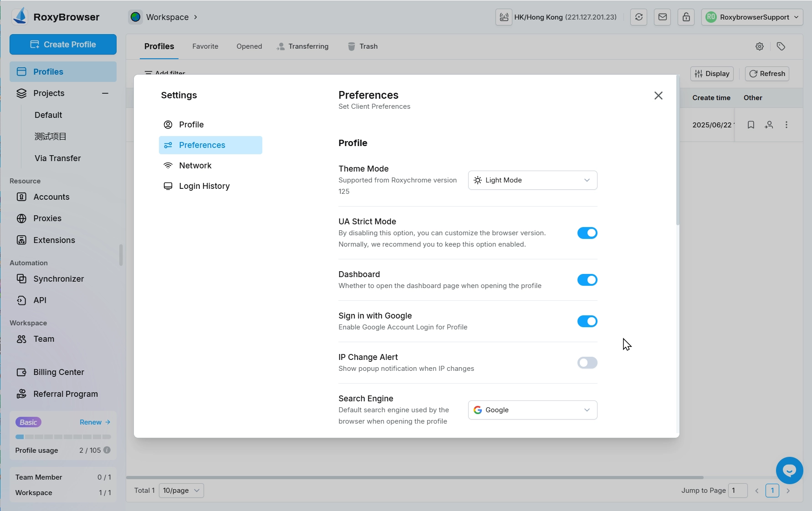Click the Jump to Page input field

click(x=737, y=491)
